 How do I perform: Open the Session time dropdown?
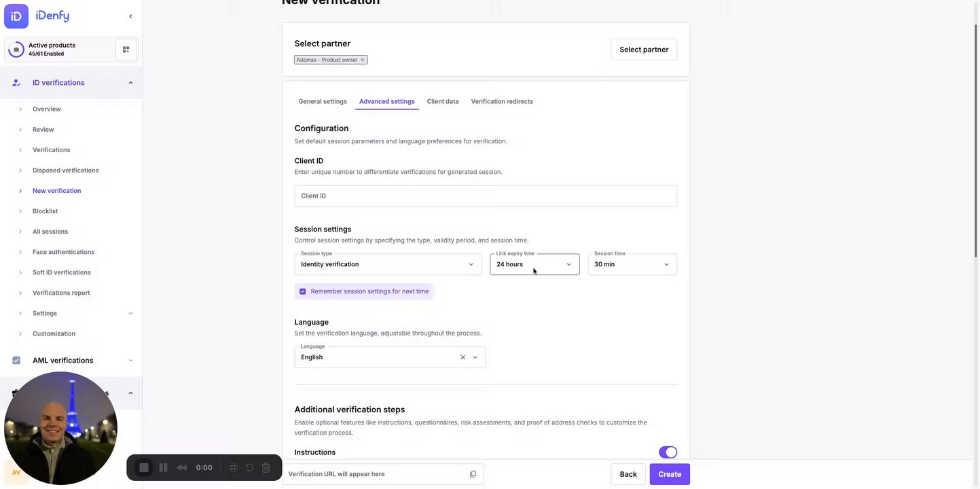tap(632, 264)
